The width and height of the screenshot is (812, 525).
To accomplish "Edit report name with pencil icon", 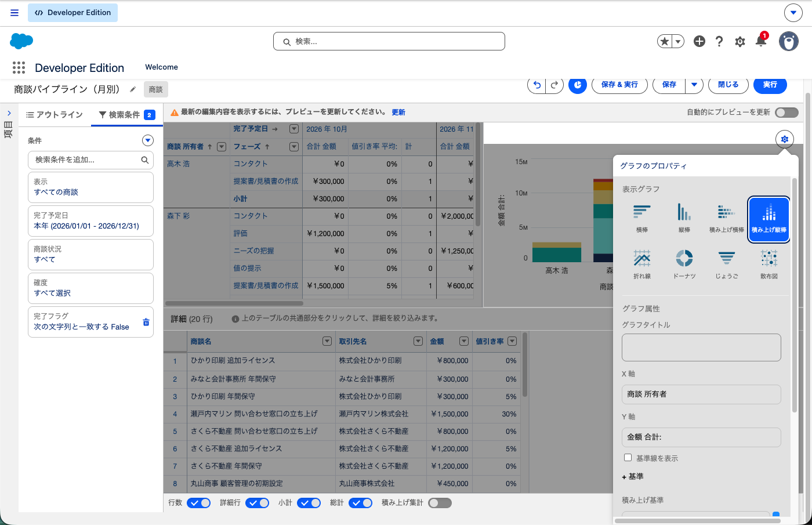I will [133, 89].
